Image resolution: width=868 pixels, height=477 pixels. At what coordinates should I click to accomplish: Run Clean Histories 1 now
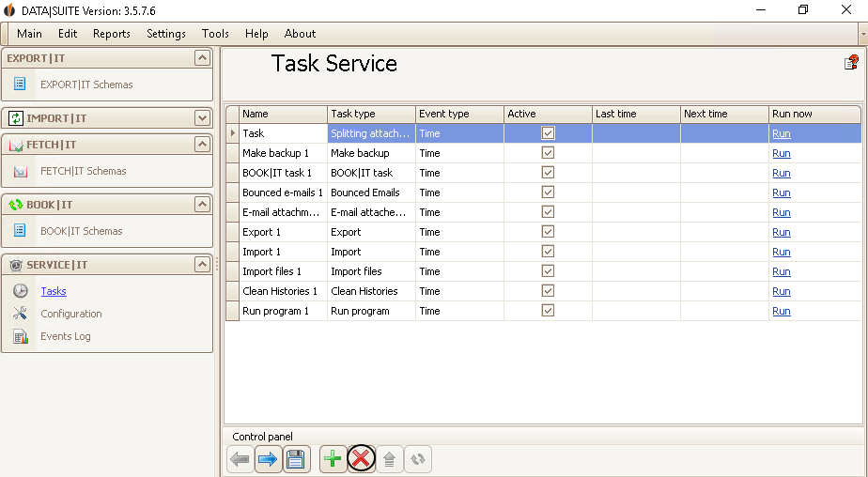click(x=781, y=291)
